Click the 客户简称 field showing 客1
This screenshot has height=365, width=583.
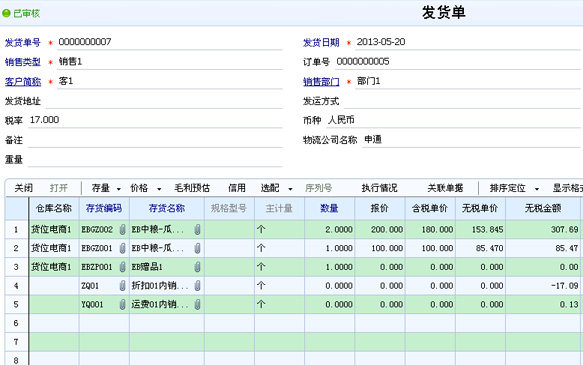click(x=170, y=81)
